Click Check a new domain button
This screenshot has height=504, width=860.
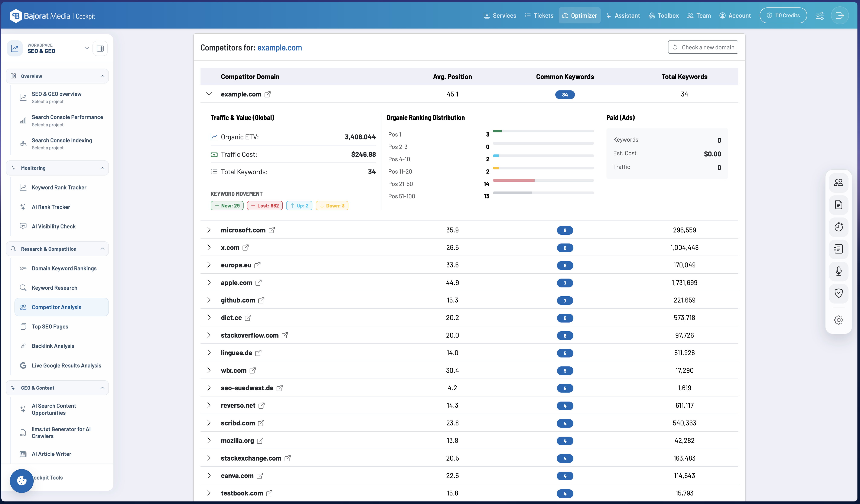click(703, 47)
